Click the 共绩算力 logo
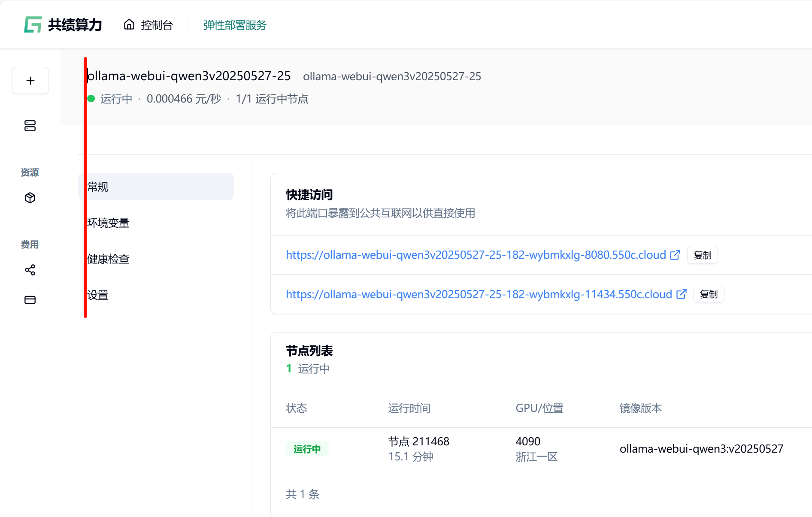The height and width of the screenshot is (517, 812). tap(63, 25)
